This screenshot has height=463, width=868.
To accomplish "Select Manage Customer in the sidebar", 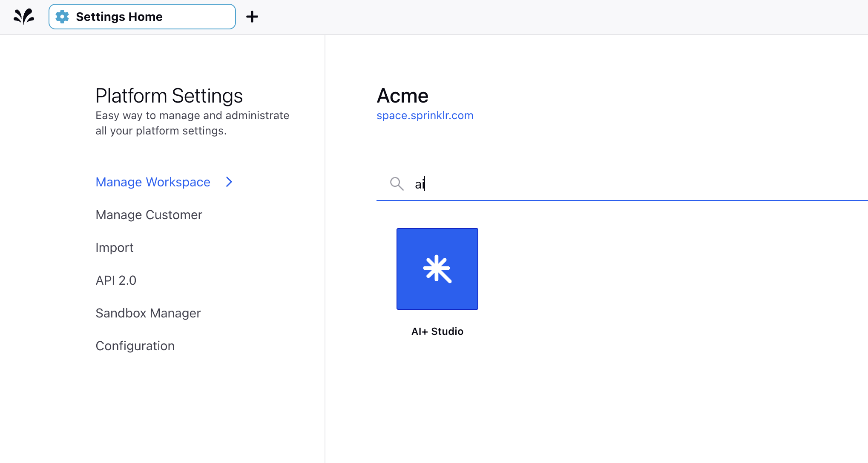I will (149, 215).
